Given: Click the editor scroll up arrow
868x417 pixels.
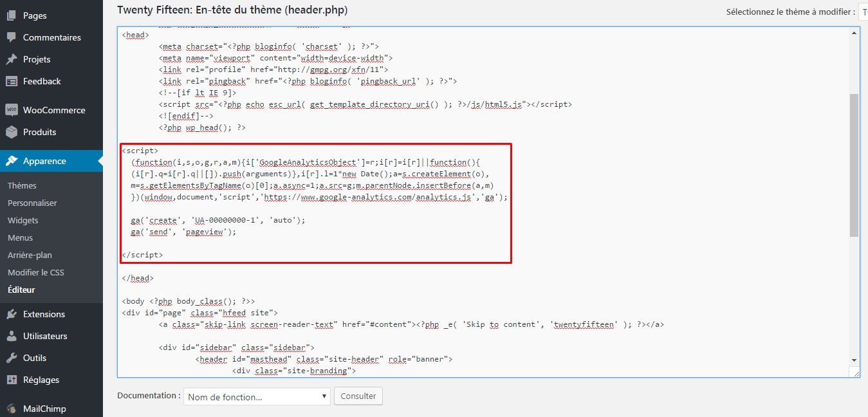Looking at the screenshot, I should tap(854, 32).
